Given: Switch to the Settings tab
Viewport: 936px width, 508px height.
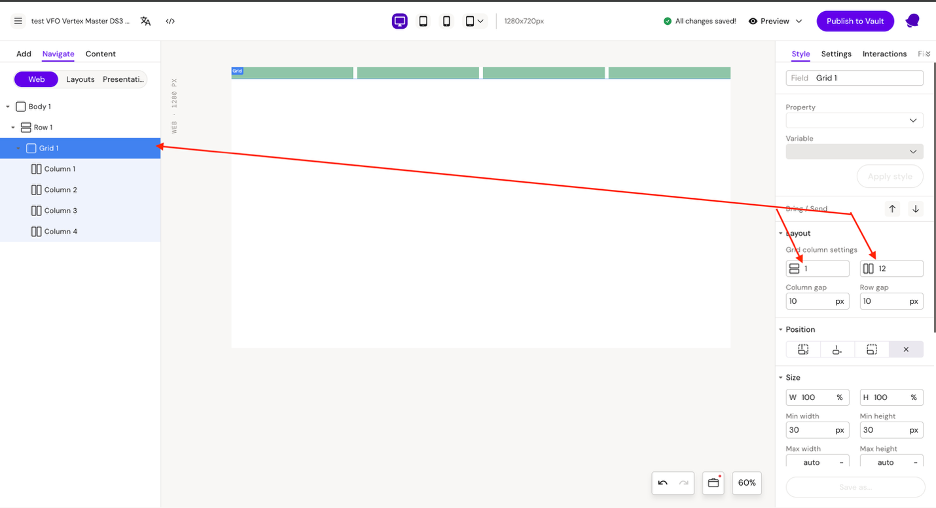Looking at the screenshot, I should (x=836, y=54).
